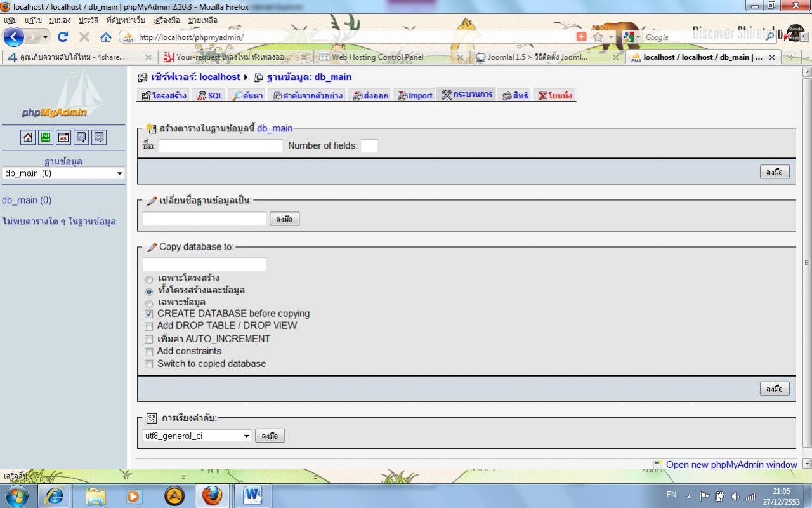Close the 4shared browser tab
This screenshot has width=812, height=508.
[x=148, y=57]
